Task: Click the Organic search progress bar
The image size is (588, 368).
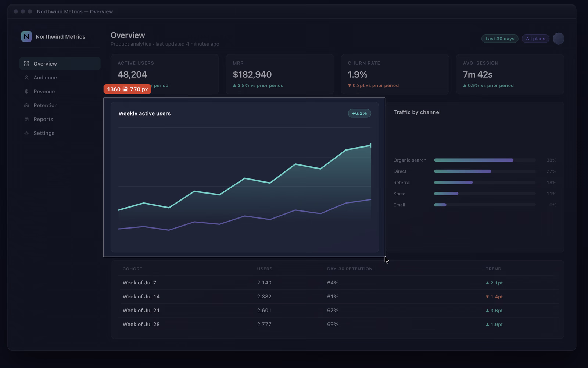Action: [485, 160]
